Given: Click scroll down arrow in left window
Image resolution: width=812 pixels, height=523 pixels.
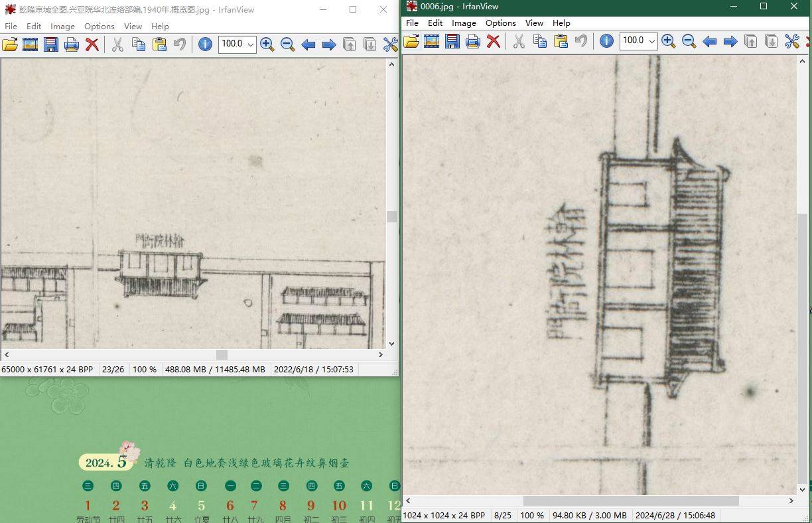Looking at the screenshot, I should point(391,344).
